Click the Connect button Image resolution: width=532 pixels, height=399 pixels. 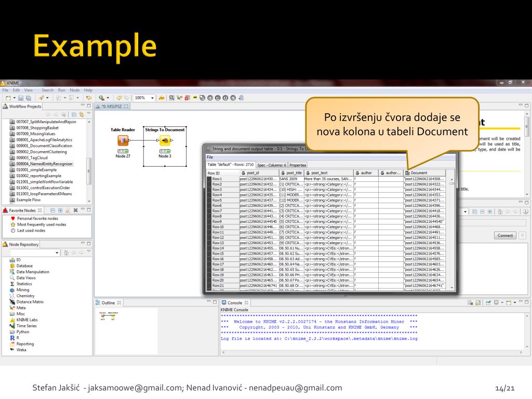(x=505, y=235)
